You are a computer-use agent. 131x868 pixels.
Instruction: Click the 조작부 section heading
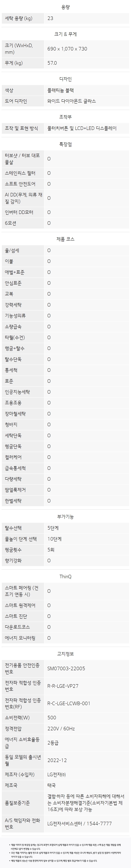point(65,117)
